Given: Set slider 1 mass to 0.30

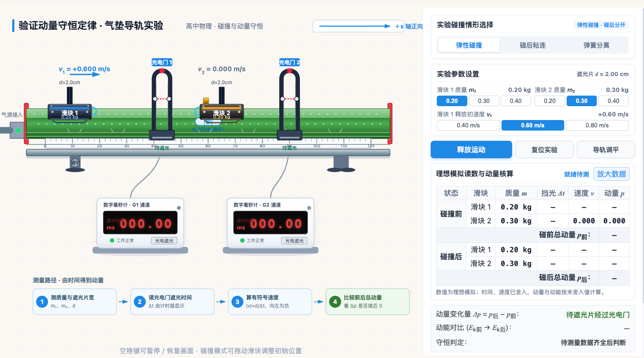Looking at the screenshot, I should pyautogui.click(x=484, y=101).
